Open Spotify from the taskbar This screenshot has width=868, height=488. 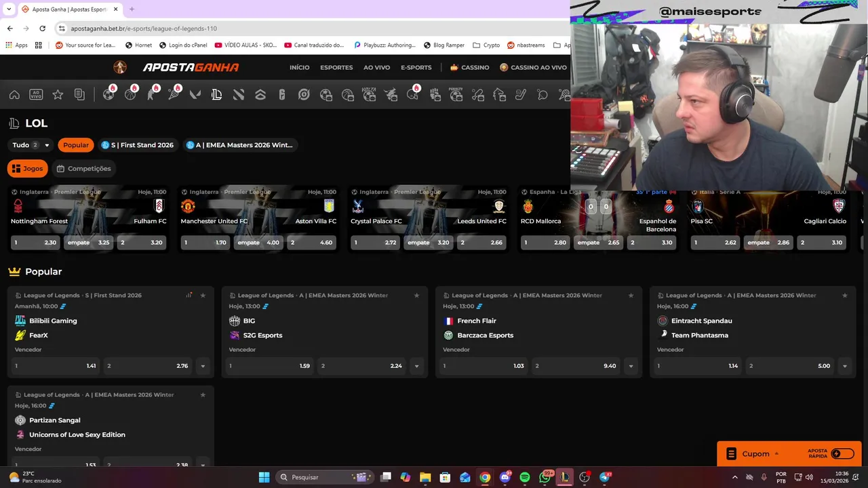[525, 477]
